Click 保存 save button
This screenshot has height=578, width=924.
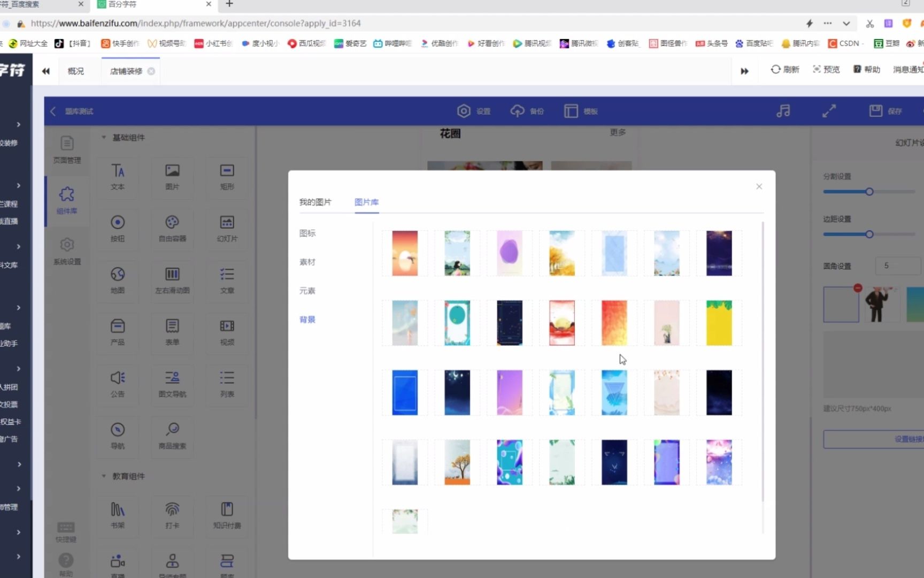point(885,111)
